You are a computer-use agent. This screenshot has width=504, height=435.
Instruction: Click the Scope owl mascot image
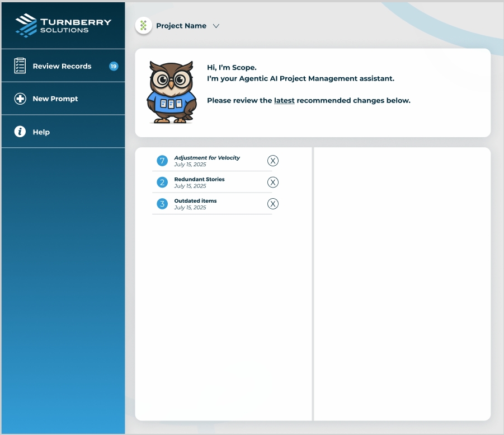170,92
